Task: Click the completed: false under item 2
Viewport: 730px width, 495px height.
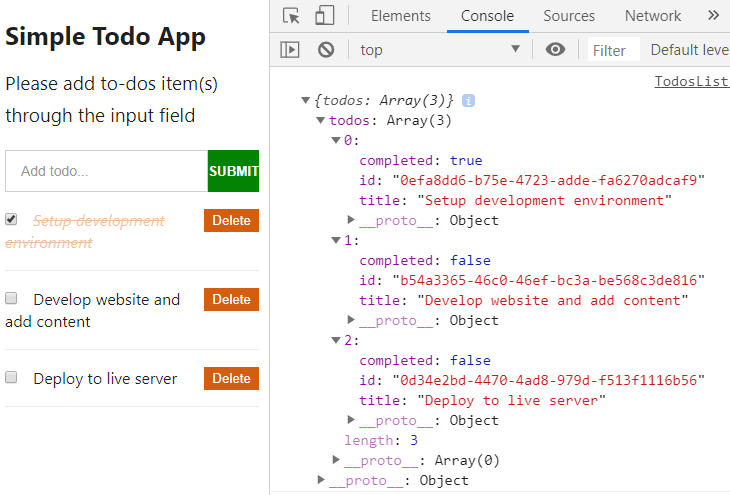Action: (x=425, y=360)
